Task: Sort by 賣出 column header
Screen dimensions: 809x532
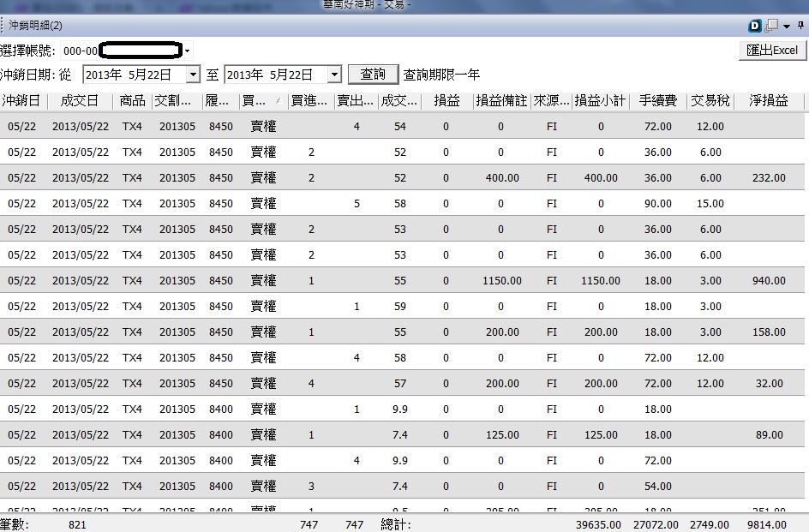Action: click(x=356, y=100)
